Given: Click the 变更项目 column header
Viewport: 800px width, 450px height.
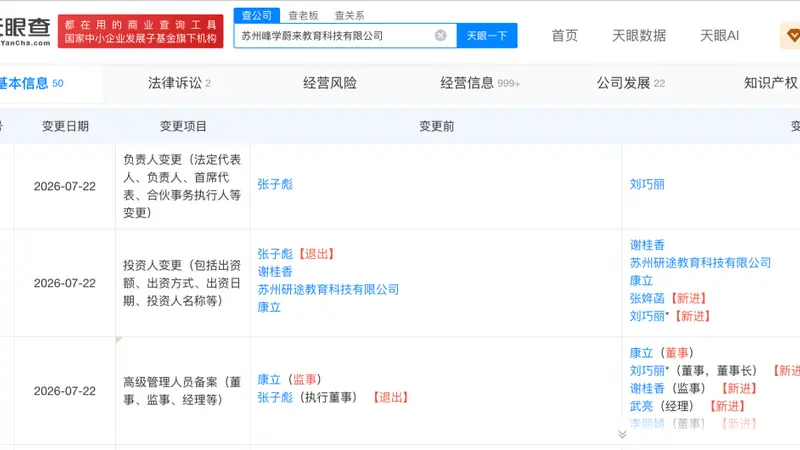Looking at the screenshot, I should click(183, 126).
